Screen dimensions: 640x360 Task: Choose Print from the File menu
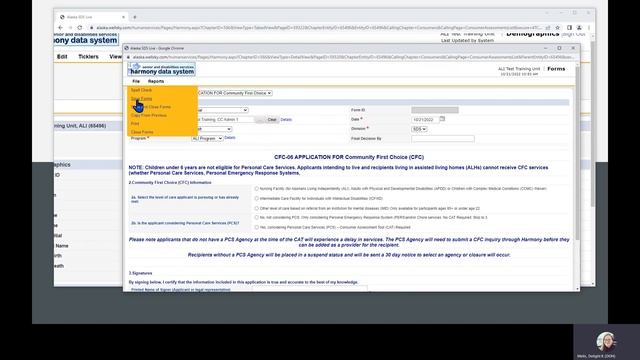(135, 124)
